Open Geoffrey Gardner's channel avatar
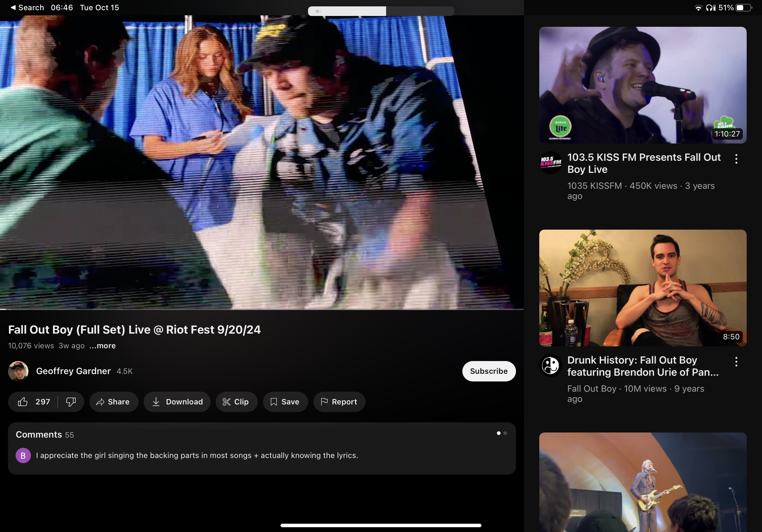The width and height of the screenshot is (762, 532). [x=18, y=371]
